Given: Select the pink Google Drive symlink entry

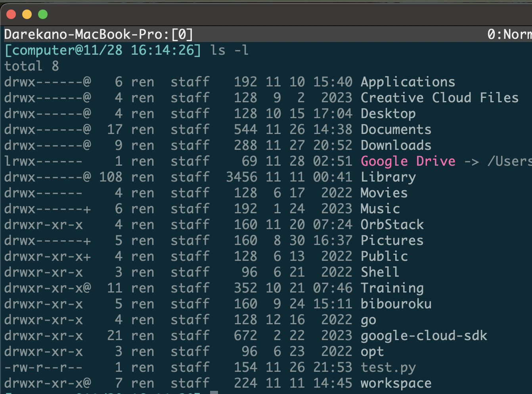Looking at the screenshot, I should [x=408, y=161].
